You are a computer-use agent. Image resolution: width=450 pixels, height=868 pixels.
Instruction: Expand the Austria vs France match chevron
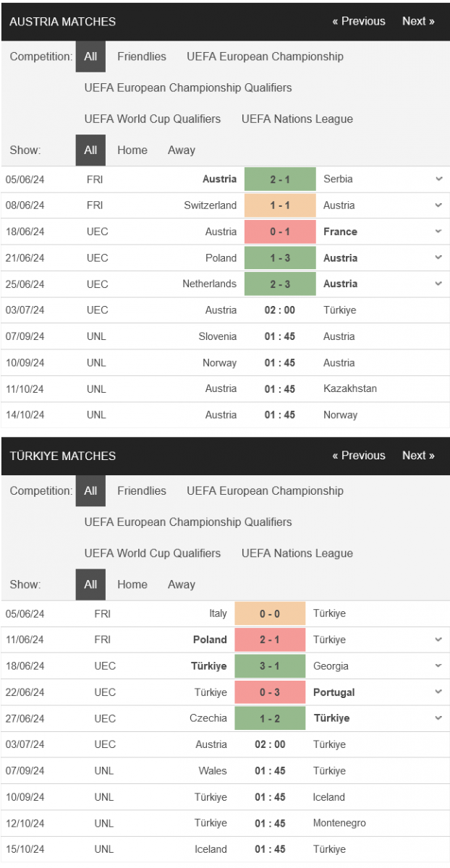pos(438,231)
